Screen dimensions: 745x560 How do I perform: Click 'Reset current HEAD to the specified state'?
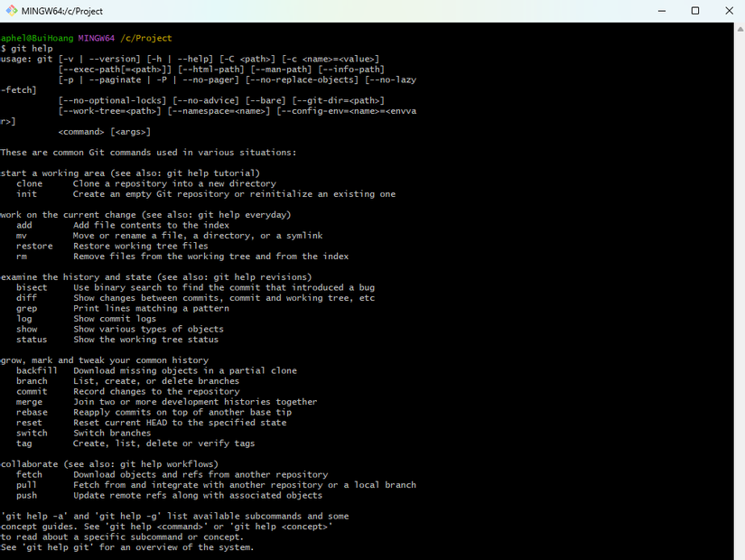(x=180, y=423)
